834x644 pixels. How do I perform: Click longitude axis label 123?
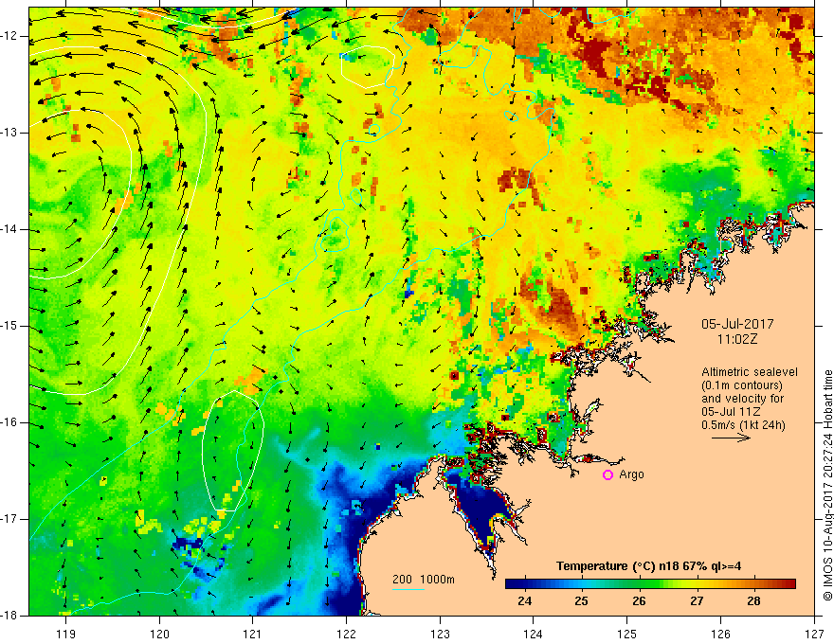click(440, 634)
